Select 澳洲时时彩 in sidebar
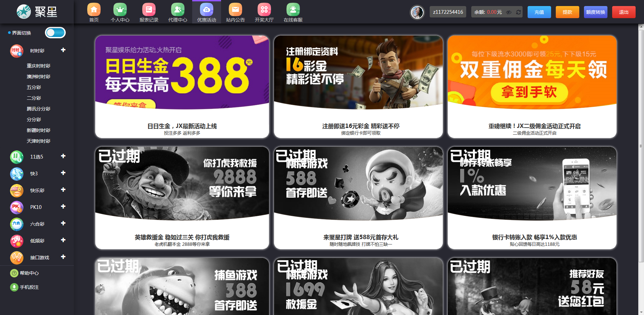The image size is (644, 315). point(39,77)
